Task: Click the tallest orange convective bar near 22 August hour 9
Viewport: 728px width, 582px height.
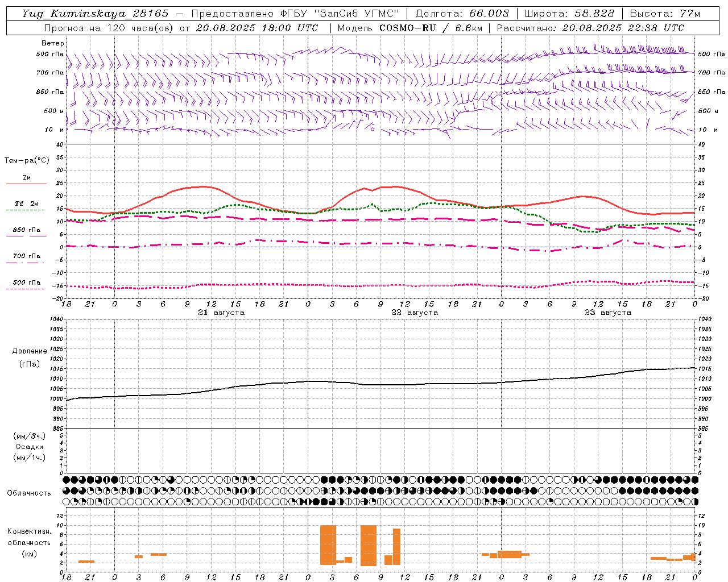Action: pos(369,546)
